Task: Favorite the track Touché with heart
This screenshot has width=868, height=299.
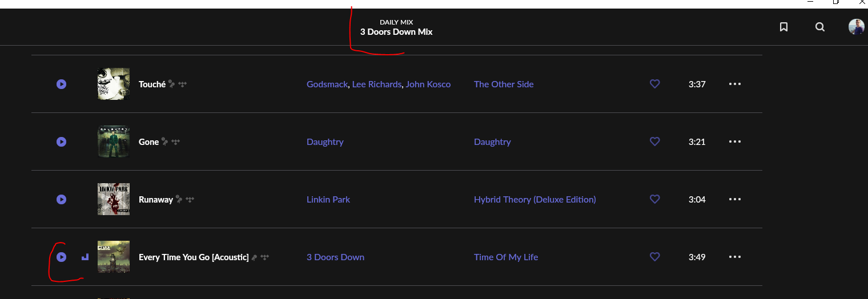Action: click(x=655, y=84)
